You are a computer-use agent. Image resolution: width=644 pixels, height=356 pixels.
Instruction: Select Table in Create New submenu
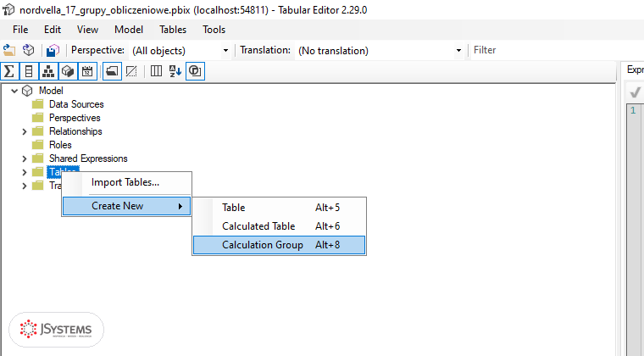pos(279,208)
